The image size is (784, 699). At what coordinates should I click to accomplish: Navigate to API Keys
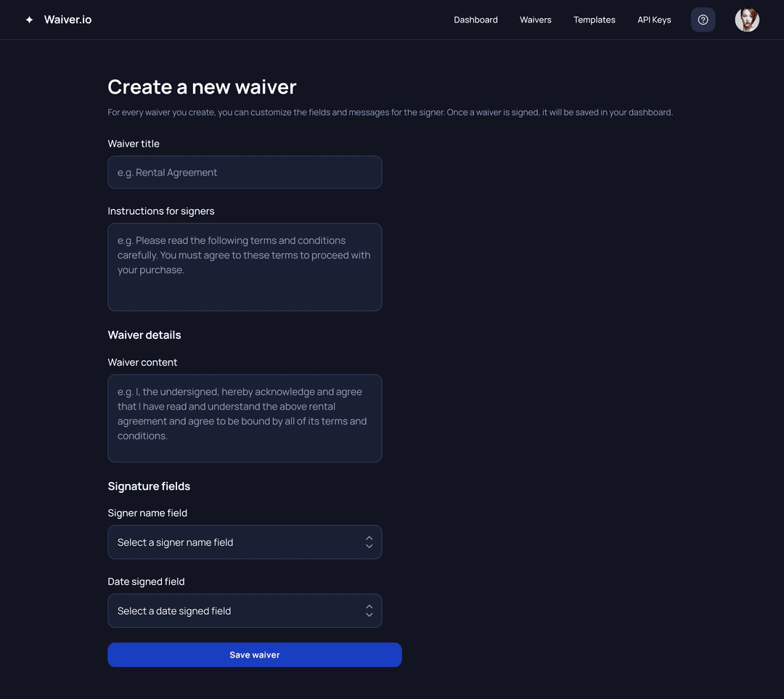tap(654, 20)
